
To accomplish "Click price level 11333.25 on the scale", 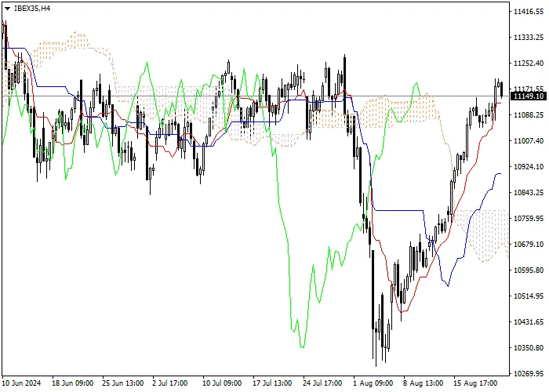I will pyautogui.click(x=529, y=37).
